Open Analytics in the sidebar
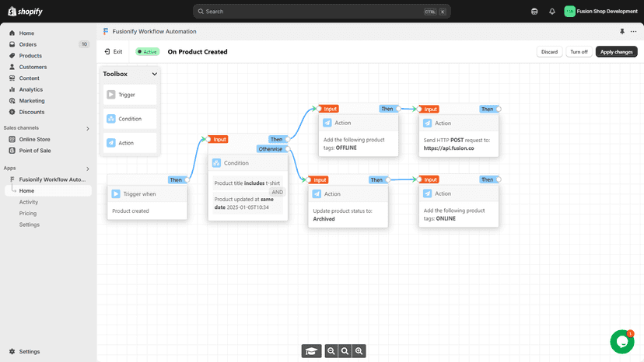 point(30,89)
